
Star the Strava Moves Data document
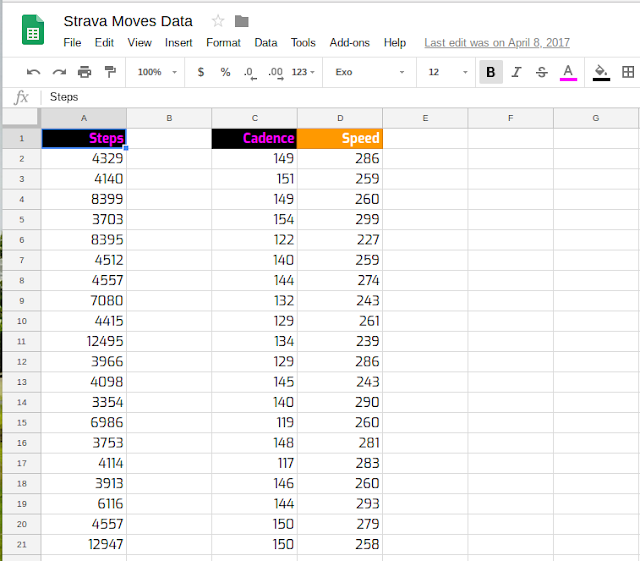tap(218, 21)
